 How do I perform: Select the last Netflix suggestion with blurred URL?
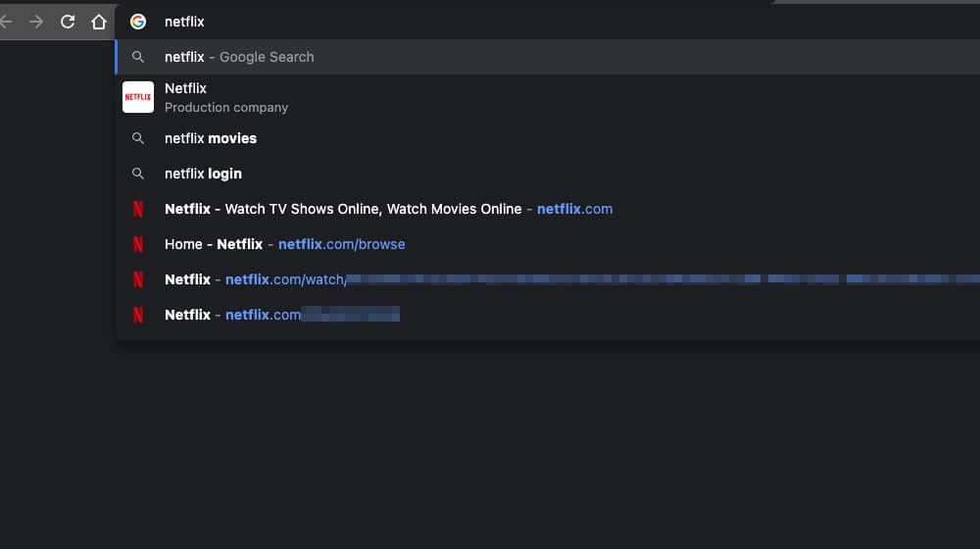[282, 315]
